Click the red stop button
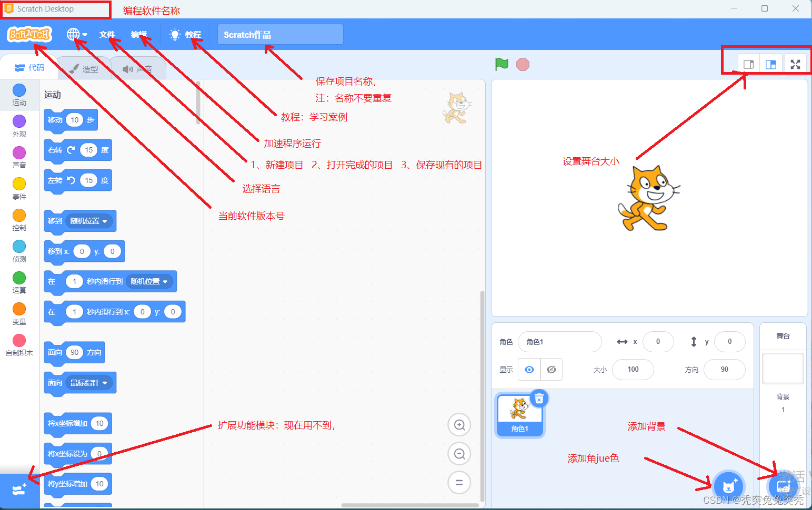Viewport: 812px width, 510px height. 523,64
